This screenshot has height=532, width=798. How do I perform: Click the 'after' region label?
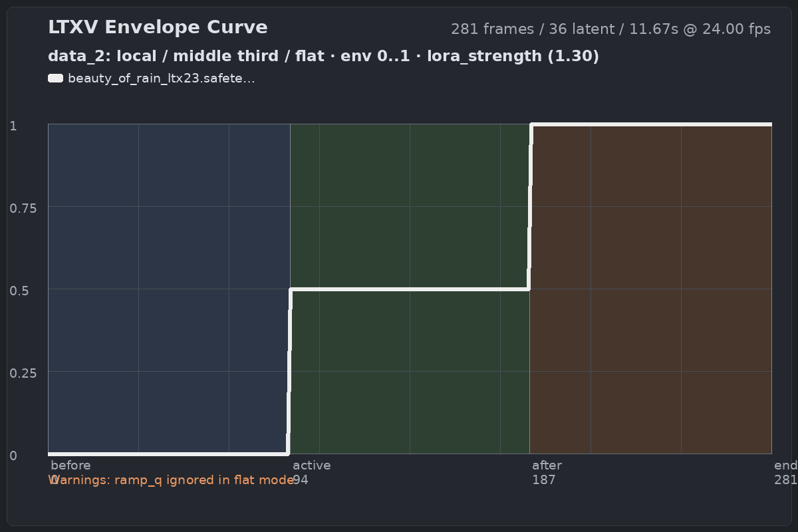(547, 465)
